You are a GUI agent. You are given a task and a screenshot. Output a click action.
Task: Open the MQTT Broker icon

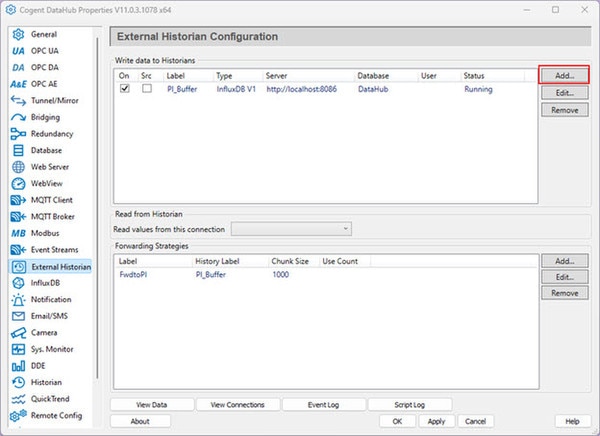[x=18, y=217]
